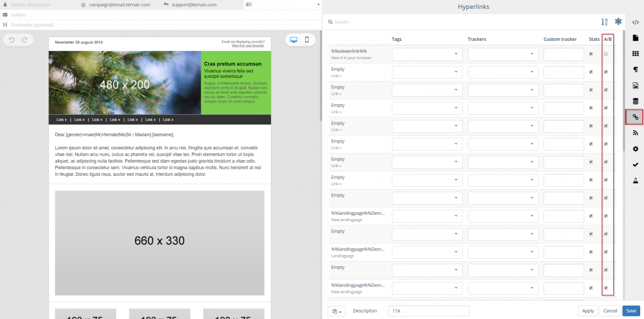Click the Stats column header
Viewport: 644px width, 319px height.
pyautogui.click(x=594, y=40)
